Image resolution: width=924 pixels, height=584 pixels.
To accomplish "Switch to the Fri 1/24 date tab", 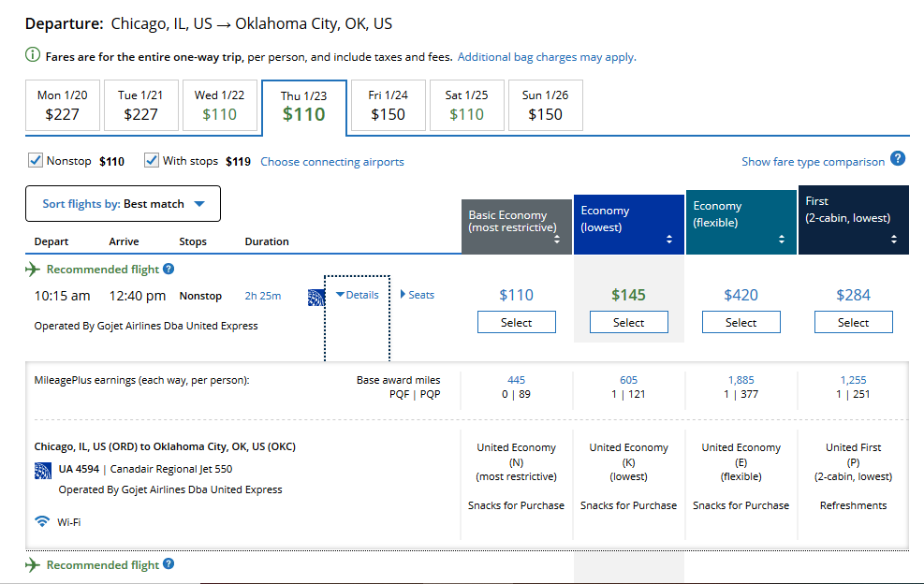I will (389, 105).
